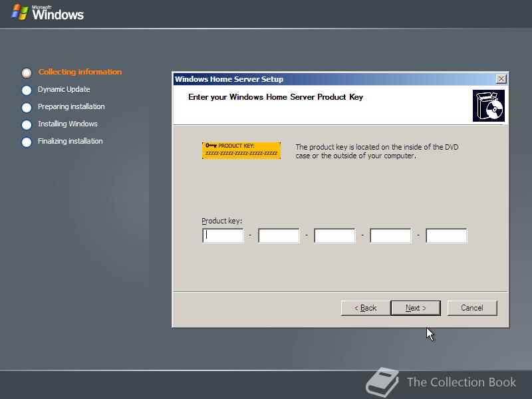Click the 'Dynamic Update' step text

tap(64, 89)
